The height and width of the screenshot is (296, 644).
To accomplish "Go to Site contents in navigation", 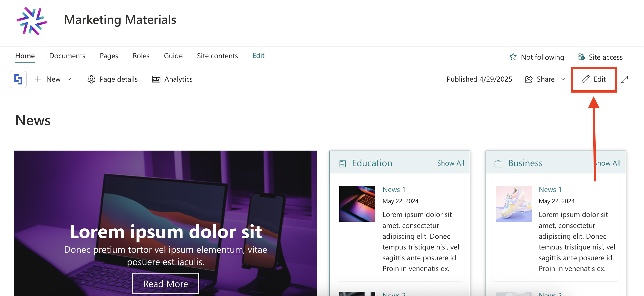I will tap(217, 56).
